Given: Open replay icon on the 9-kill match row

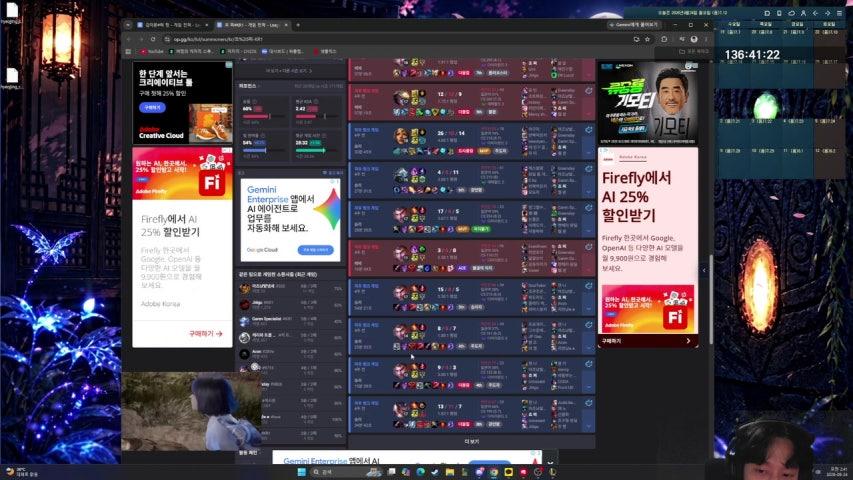Looking at the screenshot, I should tap(589, 364).
